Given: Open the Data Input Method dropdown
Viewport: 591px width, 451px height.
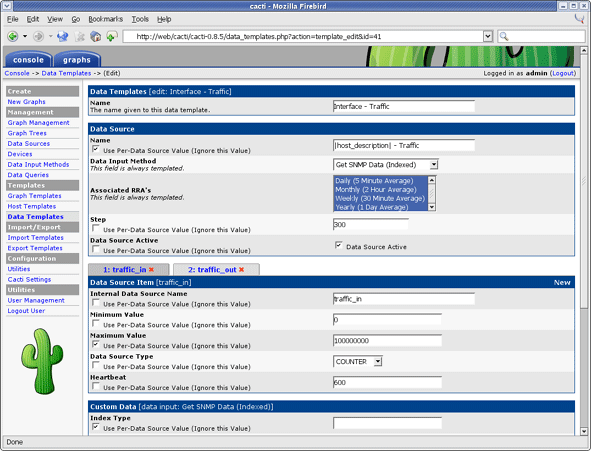Looking at the screenshot, I should tap(434, 165).
